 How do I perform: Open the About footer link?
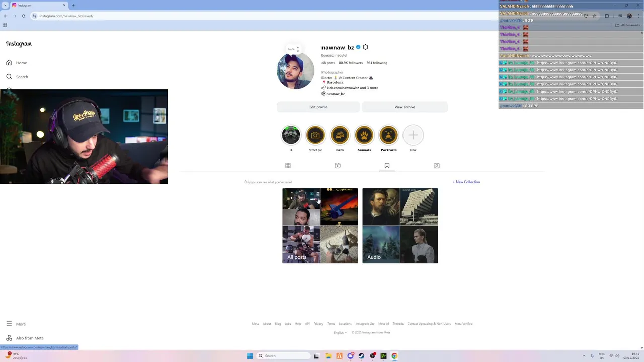tap(267, 324)
